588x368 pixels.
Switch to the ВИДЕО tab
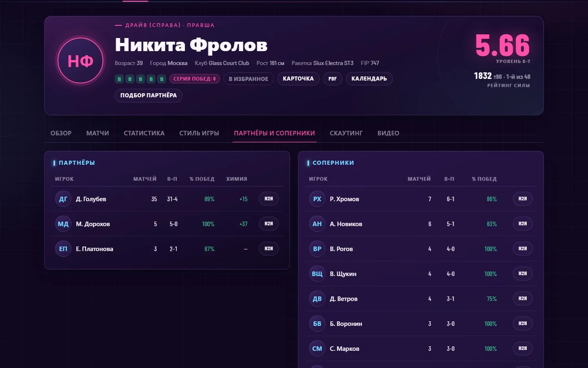[388, 133]
